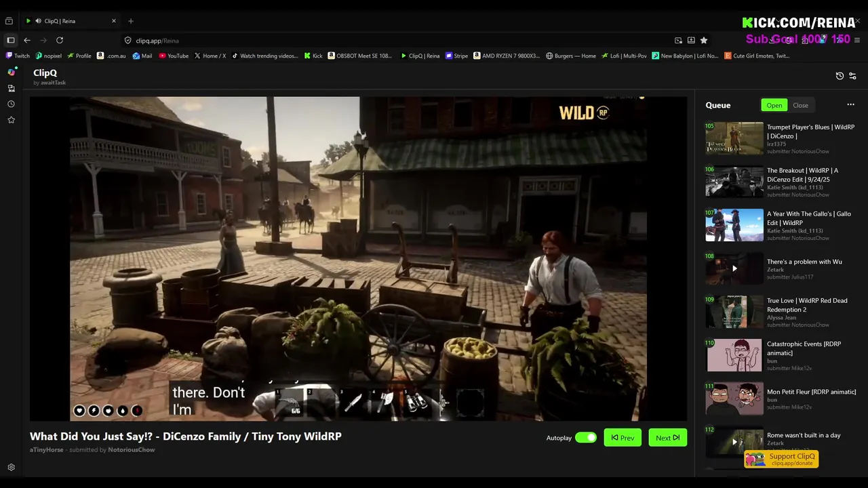Image resolution: width=868 pixels, height=488 pixels.
Task: Open the .com.au Amazon bookmark
Action: (112, 56)
